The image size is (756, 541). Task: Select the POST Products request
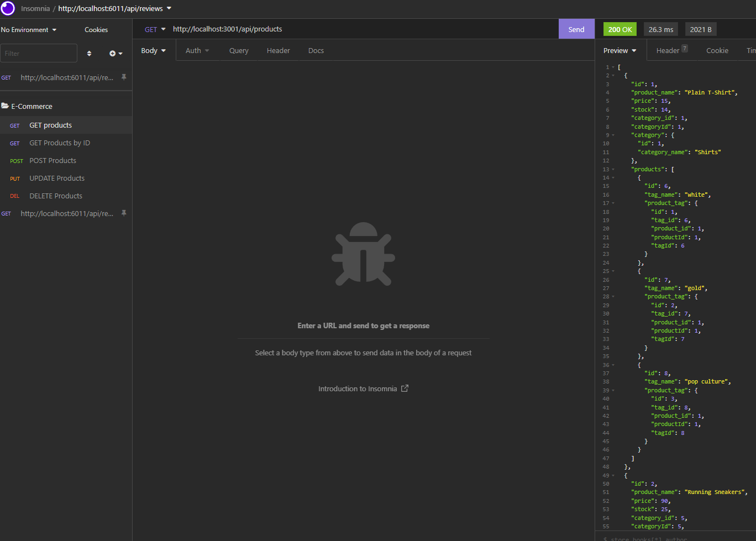coord(66,160)
